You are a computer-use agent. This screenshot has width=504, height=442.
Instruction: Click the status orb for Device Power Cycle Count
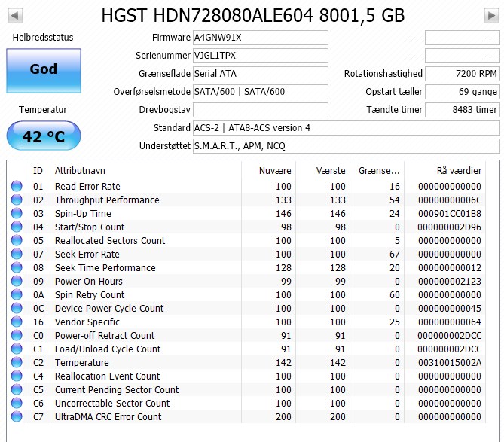[17, 308]
